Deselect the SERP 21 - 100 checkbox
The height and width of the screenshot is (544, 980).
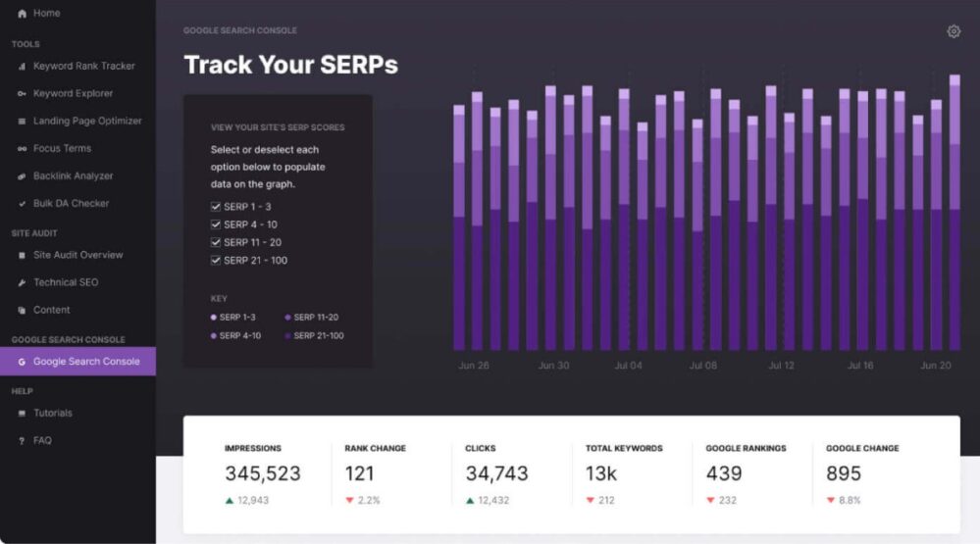pos(216,260)
